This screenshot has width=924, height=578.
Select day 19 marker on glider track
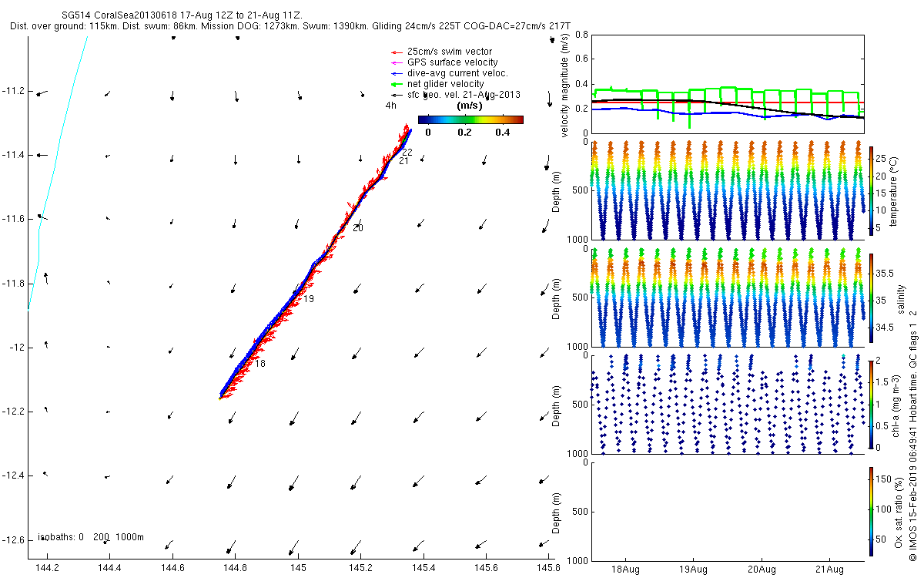pyautogui.click(x=309, y=299)
